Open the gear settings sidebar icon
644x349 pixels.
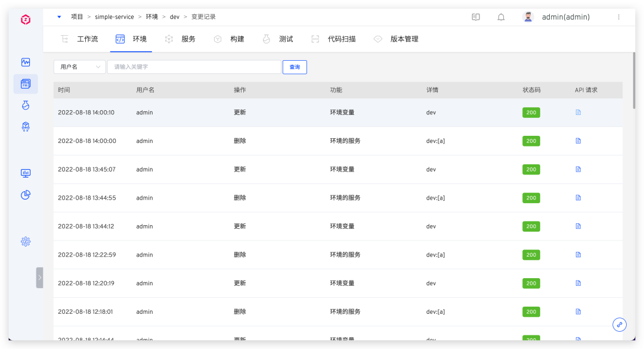click(x=26, y=242)
